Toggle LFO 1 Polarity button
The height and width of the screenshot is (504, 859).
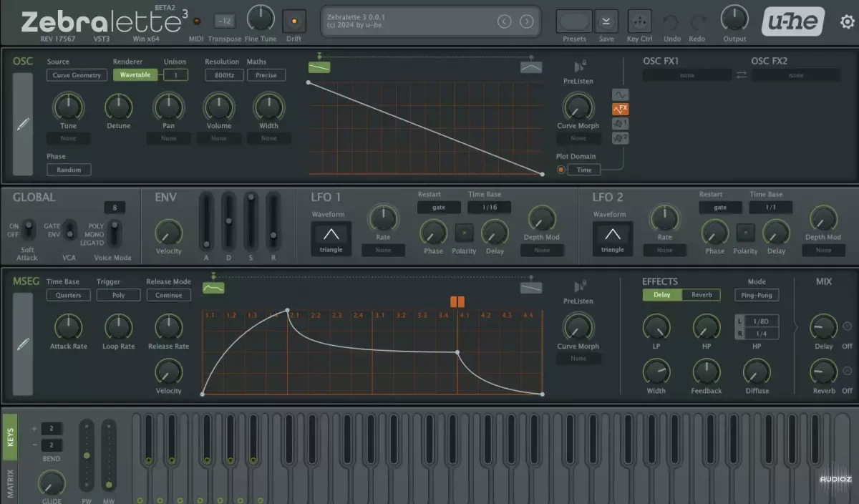[464, 233]
